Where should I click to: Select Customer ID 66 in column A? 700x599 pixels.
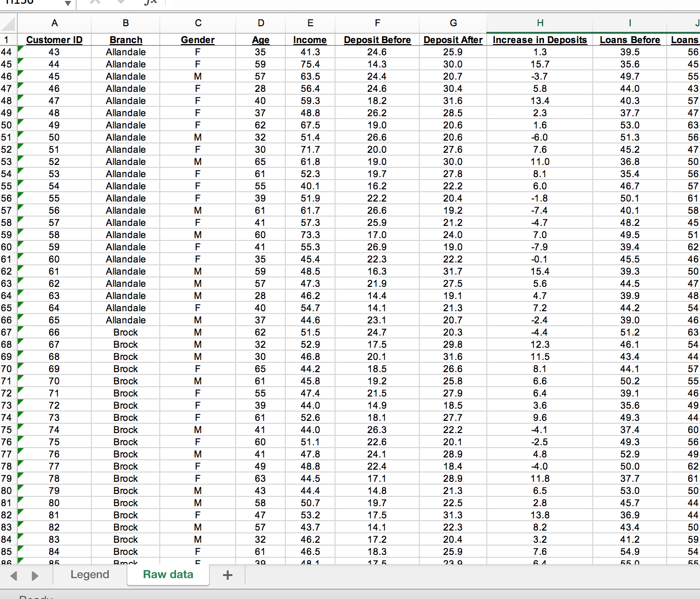(54, 332)
